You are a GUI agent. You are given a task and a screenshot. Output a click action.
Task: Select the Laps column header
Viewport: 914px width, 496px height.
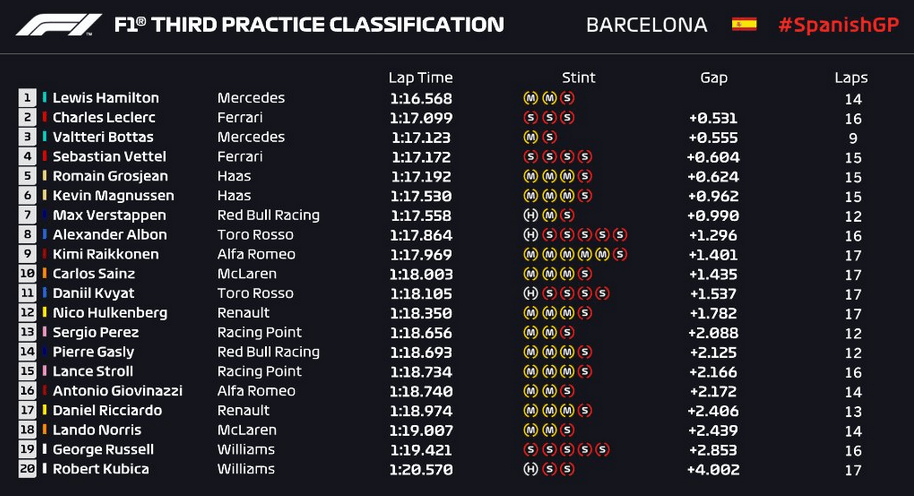[x=851, y=78]
